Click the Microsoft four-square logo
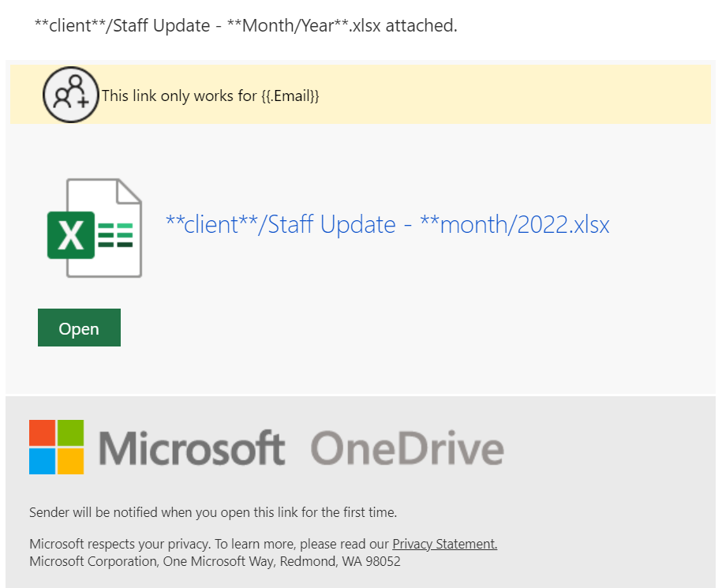 (x=56, y=447)
